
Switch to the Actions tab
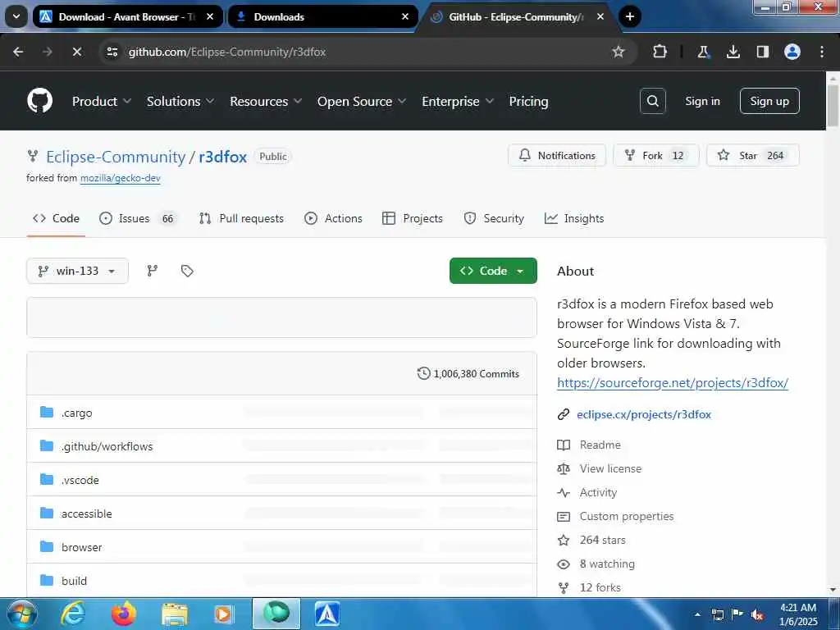pos(333,218)
